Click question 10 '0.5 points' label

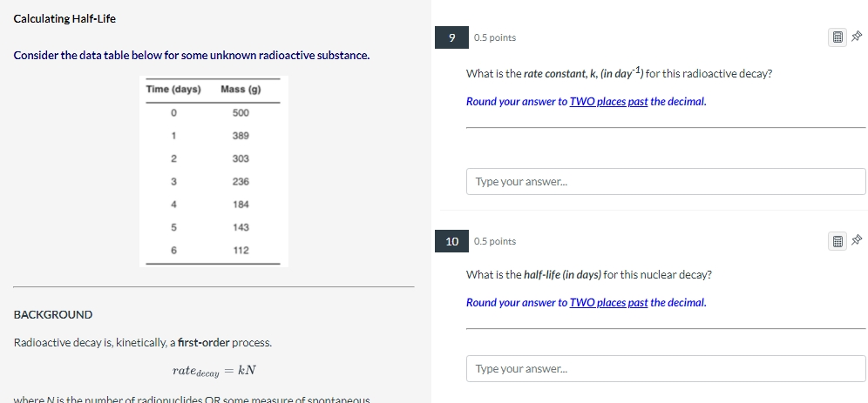pyautogui.click(x=495, y=241)
